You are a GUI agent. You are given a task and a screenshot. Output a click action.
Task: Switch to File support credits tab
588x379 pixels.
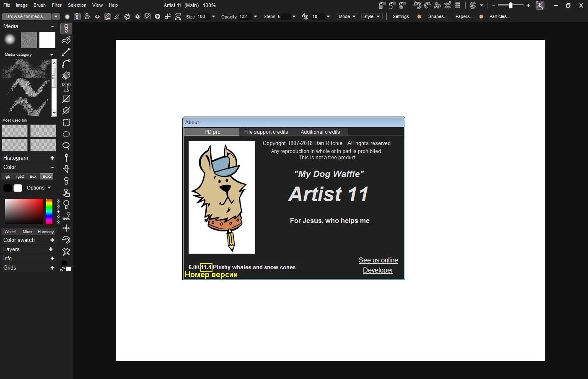tap(266, 132)
